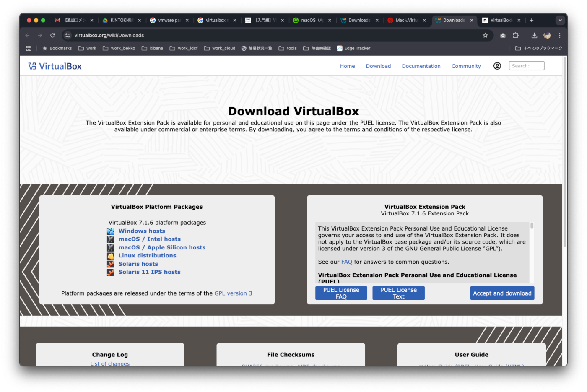Open the FAQ link in the license text
The width and height of the screenshot is (587, 392).
tap(347, 262)
